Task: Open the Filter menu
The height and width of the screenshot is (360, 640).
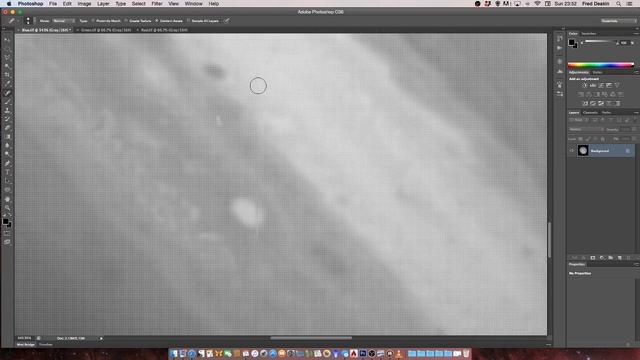Action: click(157, 4)
